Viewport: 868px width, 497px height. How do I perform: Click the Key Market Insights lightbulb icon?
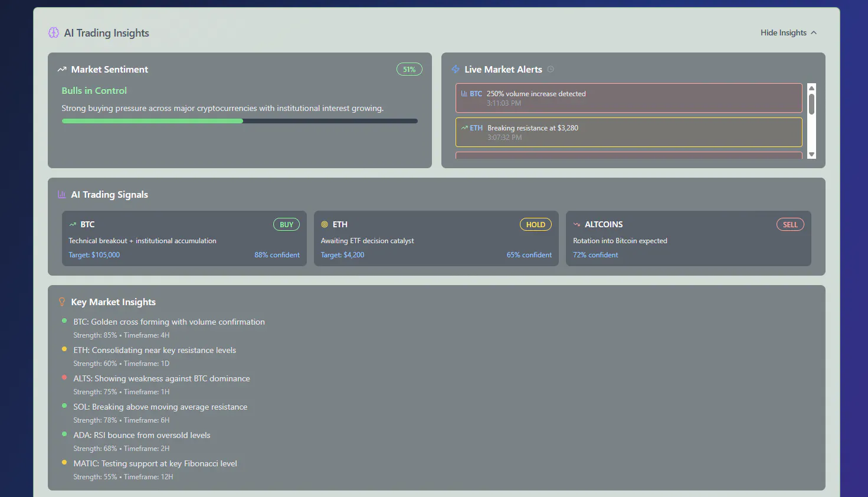(x=62, y=302)
